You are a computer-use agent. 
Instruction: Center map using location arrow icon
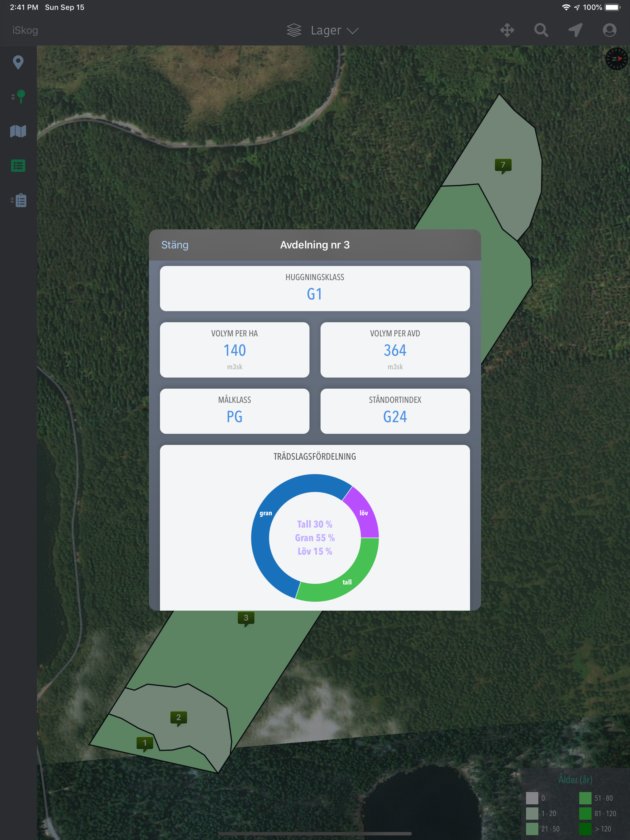click(x=575, y=30)
